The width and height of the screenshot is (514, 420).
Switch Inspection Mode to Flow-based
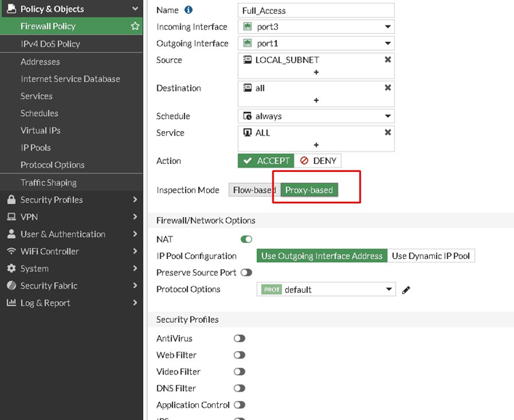point(254,190)
